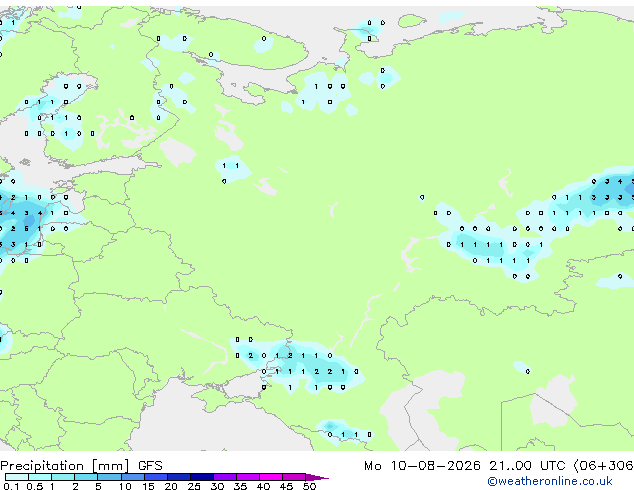Click the "Mo 10-08-2026" forecast date

click(x=422, y=466)
